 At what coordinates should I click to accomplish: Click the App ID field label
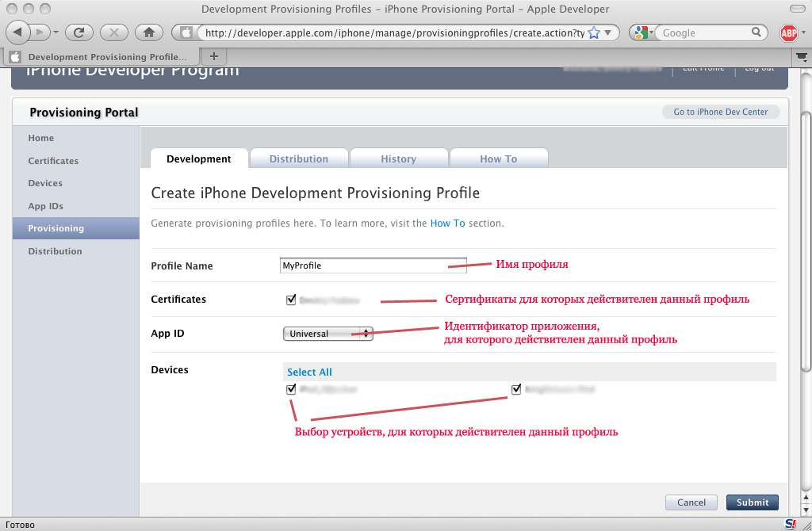(x=167, y=334)
